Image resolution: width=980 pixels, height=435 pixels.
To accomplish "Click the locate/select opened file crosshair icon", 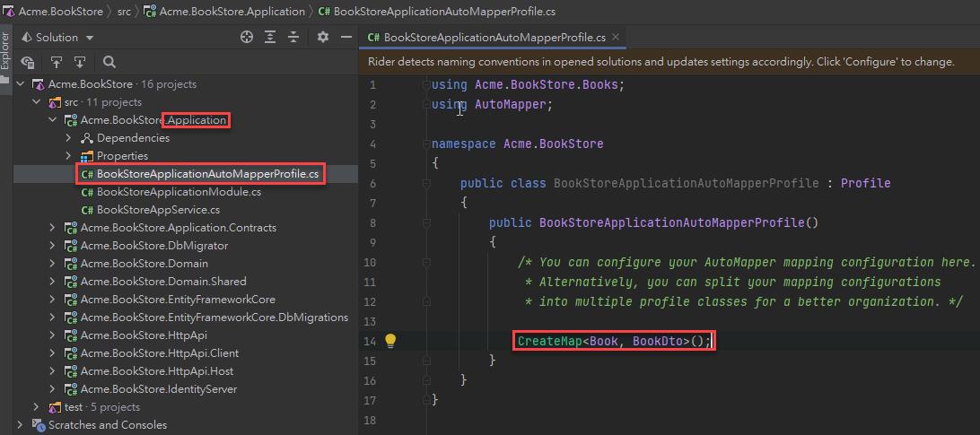I will click(x=247, y=38).
